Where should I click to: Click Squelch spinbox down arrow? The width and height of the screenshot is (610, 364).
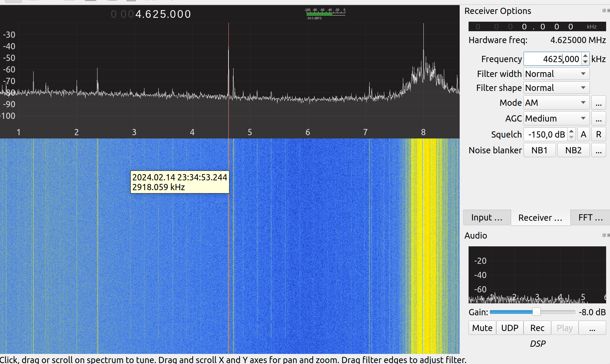click(x=571, y=137)
